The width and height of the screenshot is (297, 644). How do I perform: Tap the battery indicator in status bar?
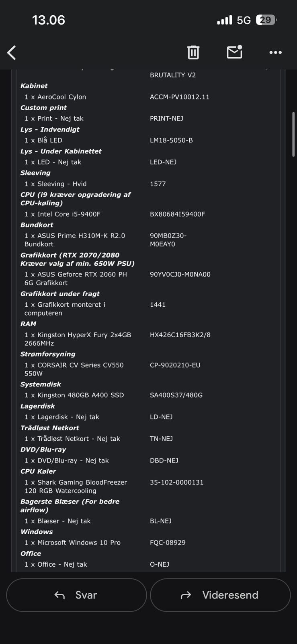tap(266, 20)
